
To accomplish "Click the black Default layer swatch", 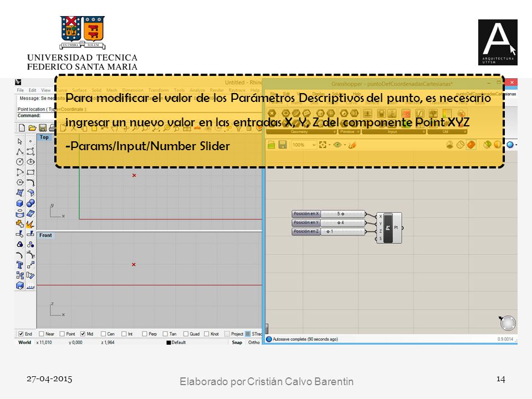I will 168,342.
